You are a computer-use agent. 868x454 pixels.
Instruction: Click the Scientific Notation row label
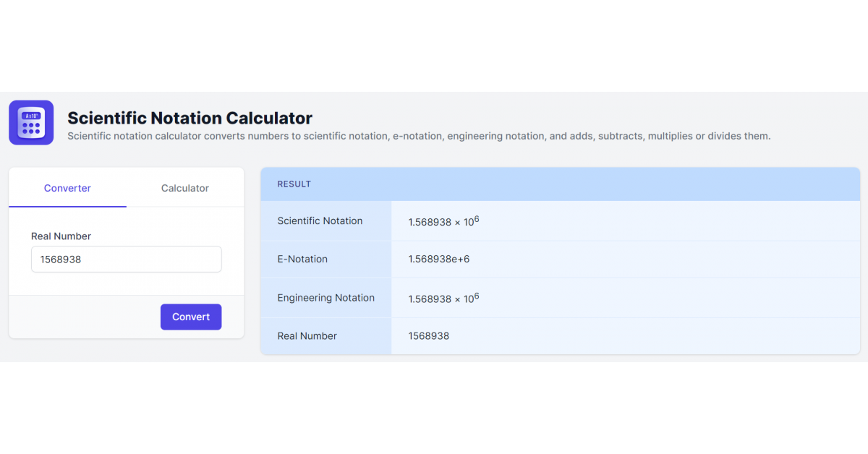coord(320,221)
